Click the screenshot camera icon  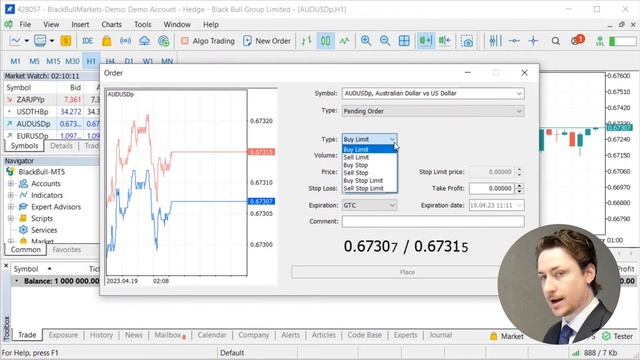click(467, 41)
